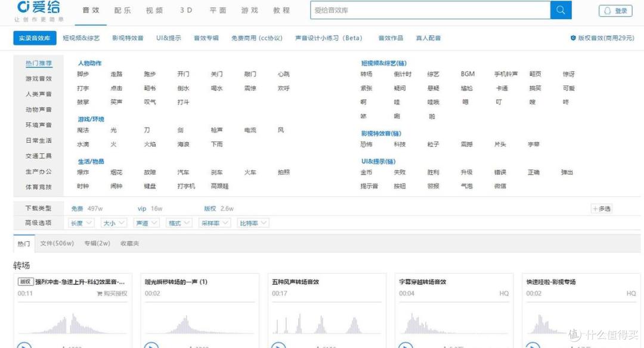Filter by vip 16w download type

pyautogui.click(x=150, y=208)
